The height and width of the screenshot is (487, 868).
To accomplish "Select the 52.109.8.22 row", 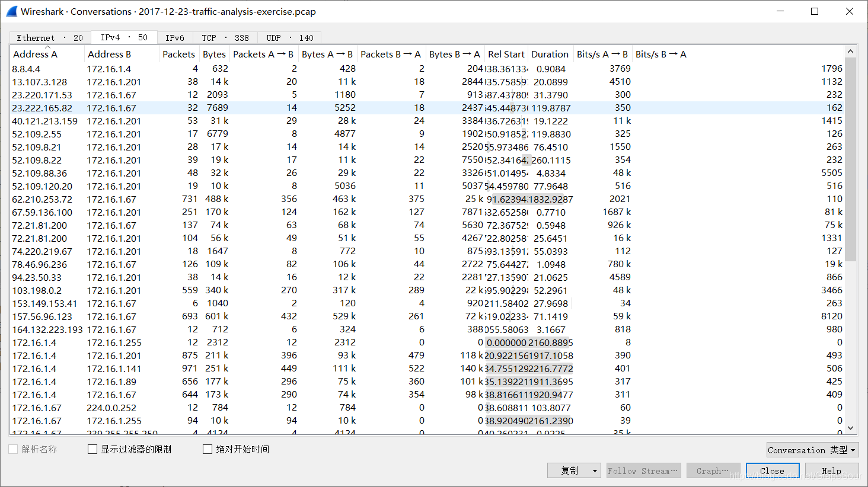I will [427, 160].
